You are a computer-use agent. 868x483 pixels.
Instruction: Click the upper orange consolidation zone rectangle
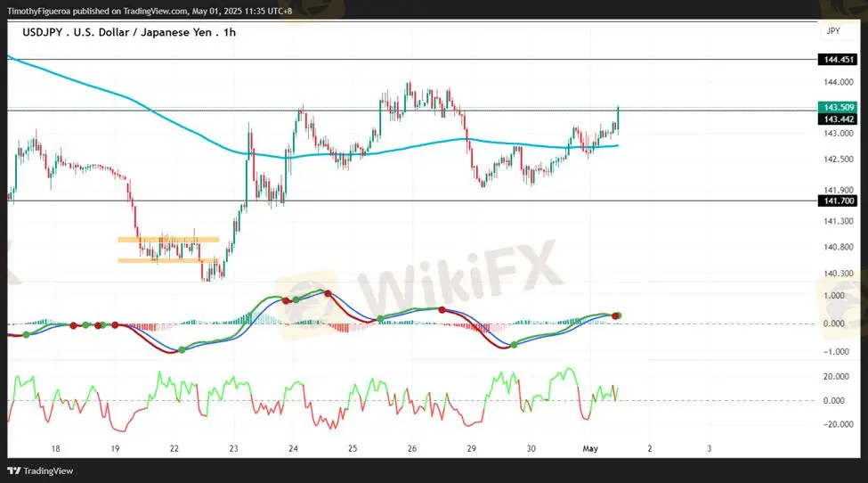pos(168,240)
